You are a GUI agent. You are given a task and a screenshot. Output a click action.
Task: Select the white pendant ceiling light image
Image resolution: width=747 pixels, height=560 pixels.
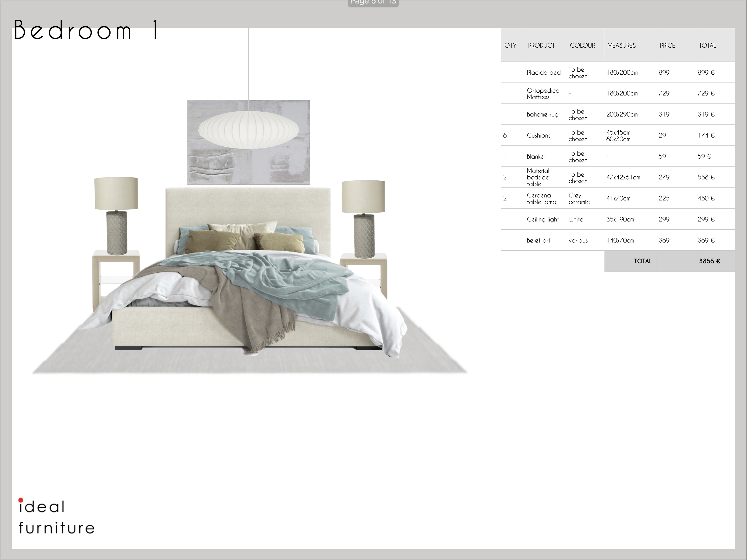pyautogui.click(x=248, y=130)
